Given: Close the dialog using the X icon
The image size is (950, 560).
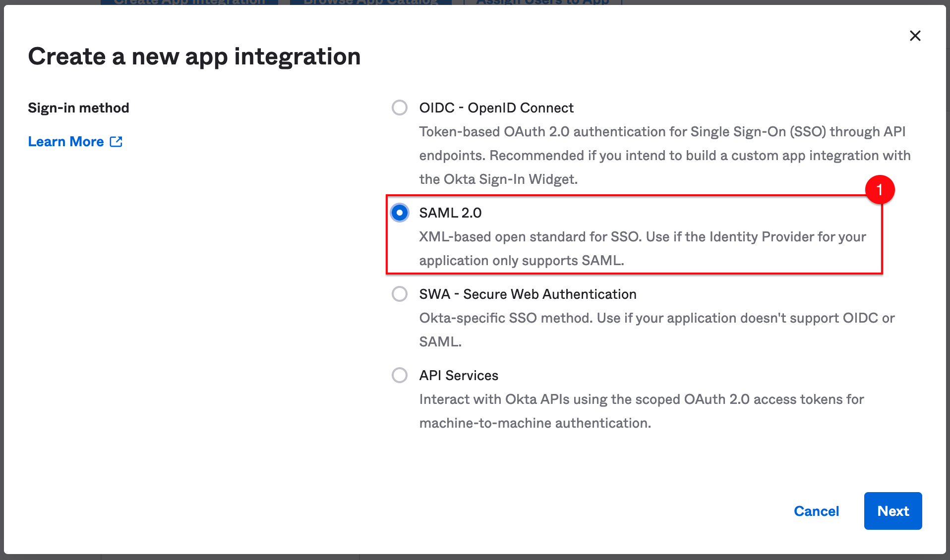Looking at the screenshot, I should pyautogui.click(x=915, y=36).
